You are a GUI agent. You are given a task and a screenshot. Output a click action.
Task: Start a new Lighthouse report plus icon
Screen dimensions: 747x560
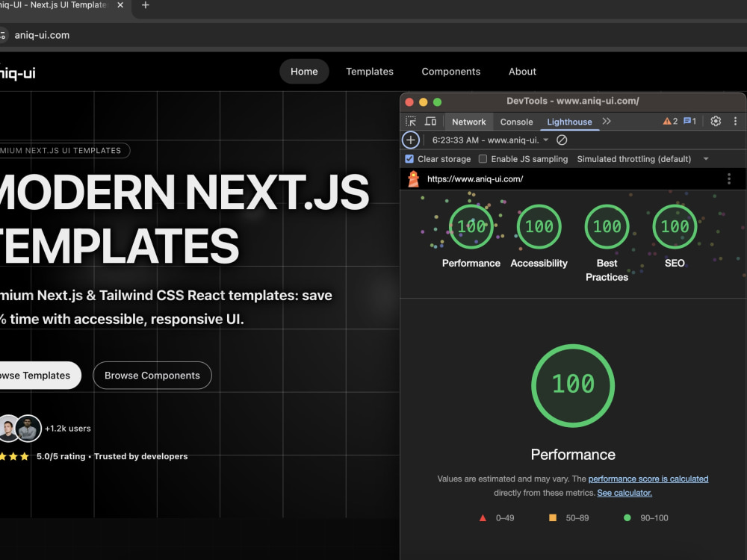(411, 140)
